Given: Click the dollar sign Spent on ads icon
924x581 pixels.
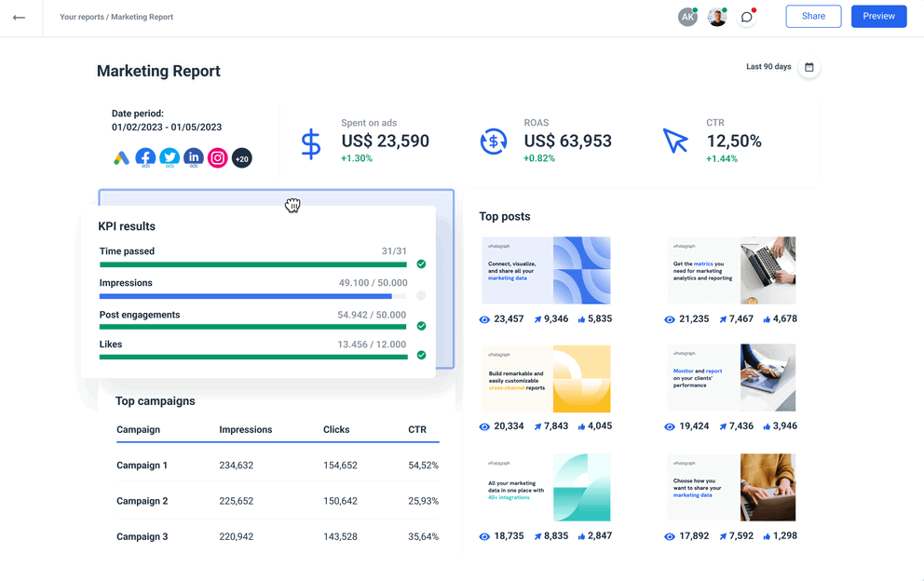Looking at the screenshot, I should 310,144.
